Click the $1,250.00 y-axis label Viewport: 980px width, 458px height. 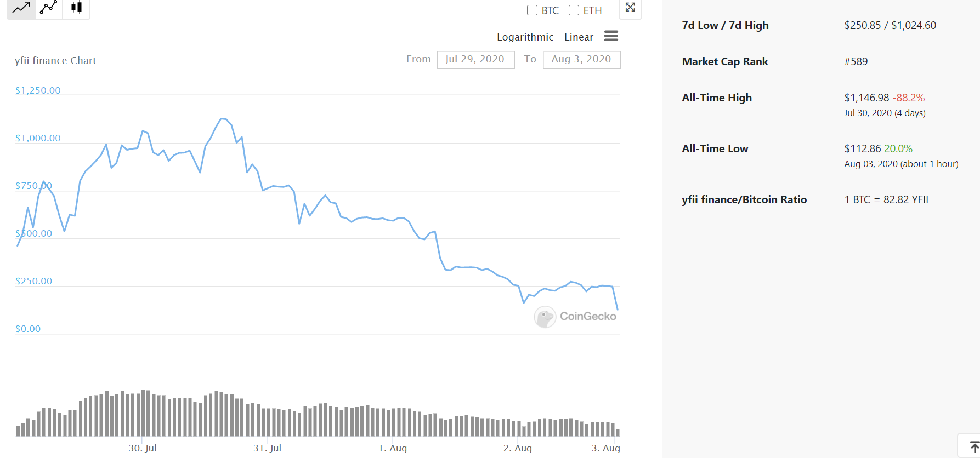(x=38, y=90)
